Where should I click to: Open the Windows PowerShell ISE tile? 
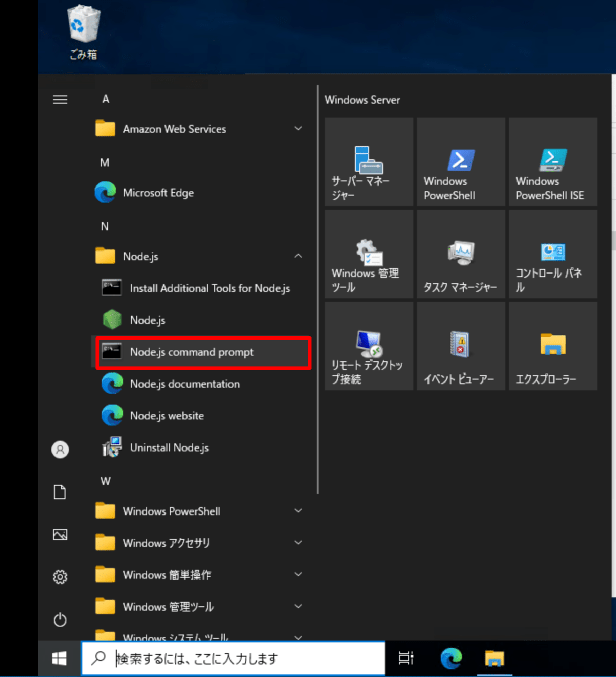pyautogui.click(x=553, y=162)
